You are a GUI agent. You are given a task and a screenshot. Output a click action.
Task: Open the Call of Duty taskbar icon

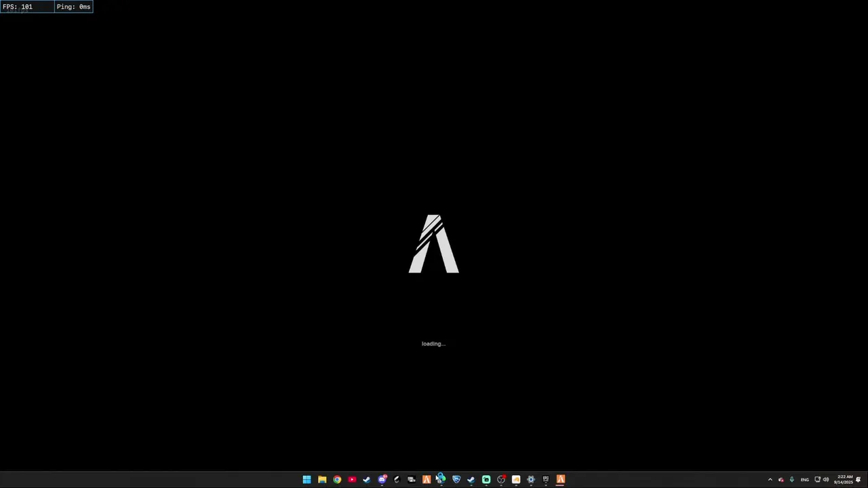pyautogui.click(x=412, y=479)
